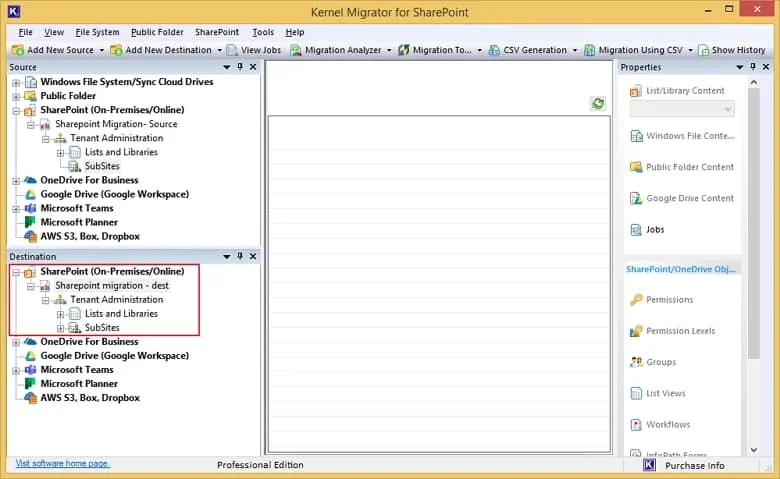Open the List/Library Content combo box

(x=682, y=109)
